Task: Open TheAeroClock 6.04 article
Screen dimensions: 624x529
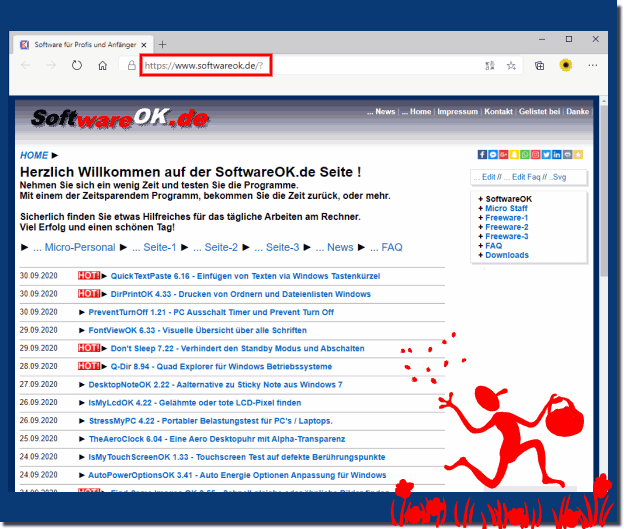Action: [217, 439]
